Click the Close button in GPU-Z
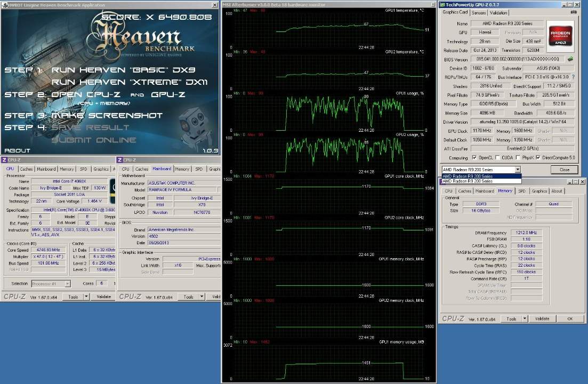The height and width of the screenshot is (384, 588). tap(564, 170)
